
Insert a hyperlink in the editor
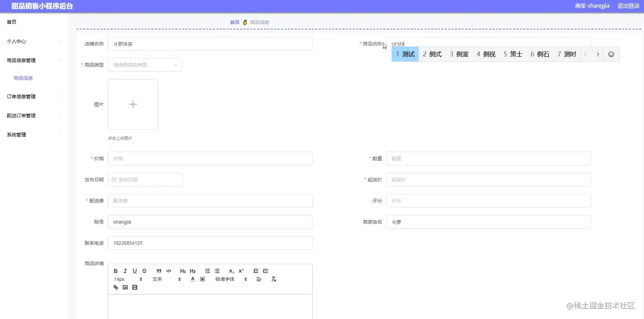point(115,288)
